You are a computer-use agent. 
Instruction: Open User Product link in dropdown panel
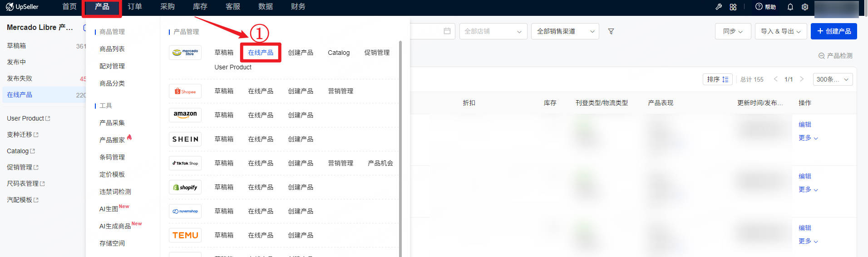coord(233,67)
